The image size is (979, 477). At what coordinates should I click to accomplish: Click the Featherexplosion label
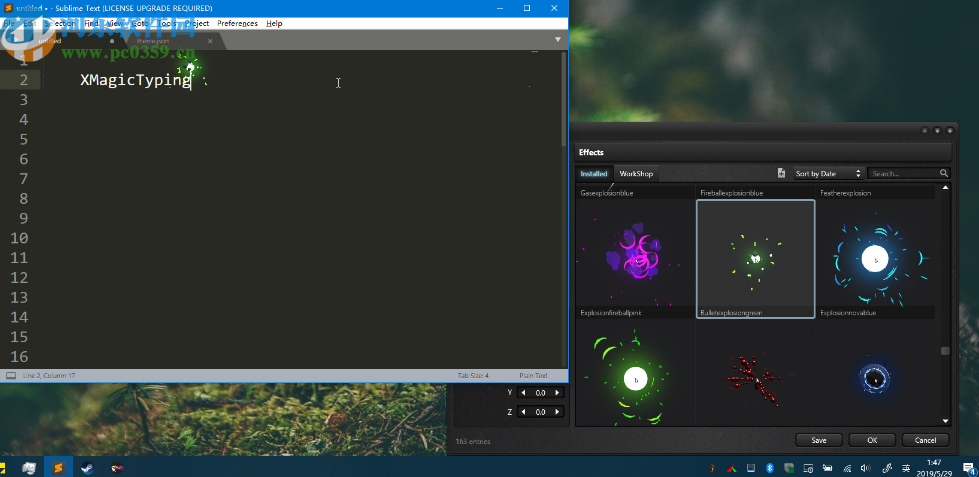point(845,194)
